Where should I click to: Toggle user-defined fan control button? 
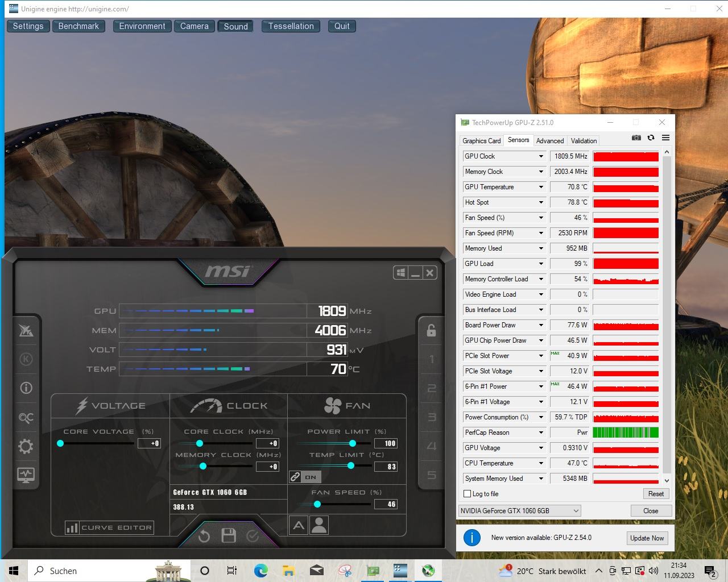319,525
